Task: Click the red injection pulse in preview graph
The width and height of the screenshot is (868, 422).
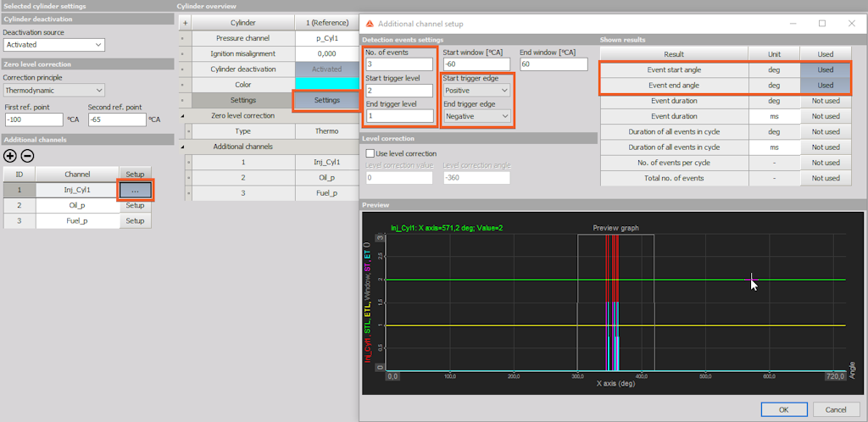Action: click(x=612, y=269)
